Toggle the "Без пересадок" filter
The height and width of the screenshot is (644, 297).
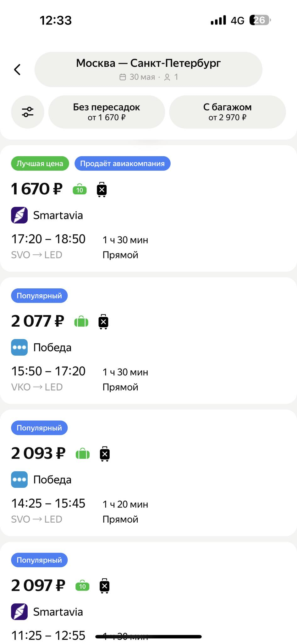click(x=107, y=112)
